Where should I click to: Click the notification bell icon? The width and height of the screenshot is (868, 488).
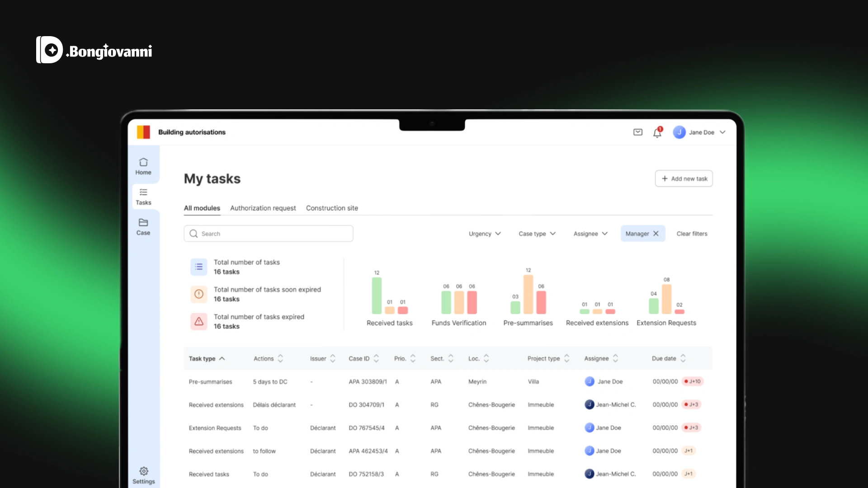coord(657,133)
